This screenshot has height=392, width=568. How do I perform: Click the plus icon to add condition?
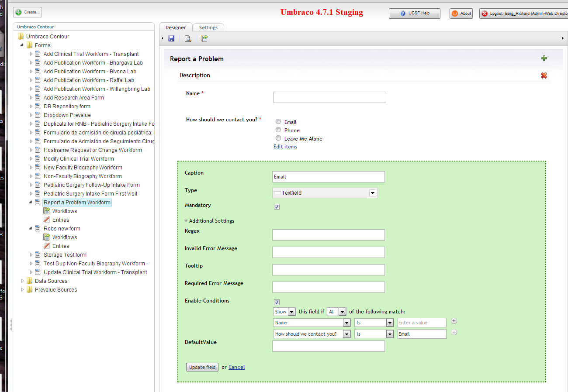454,321
